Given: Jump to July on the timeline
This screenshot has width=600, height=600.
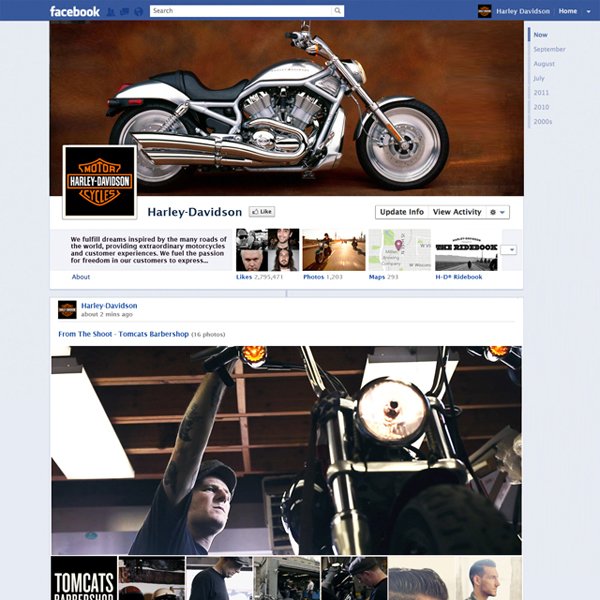Looking at the screenshot, I should click(x=538, y=78).
